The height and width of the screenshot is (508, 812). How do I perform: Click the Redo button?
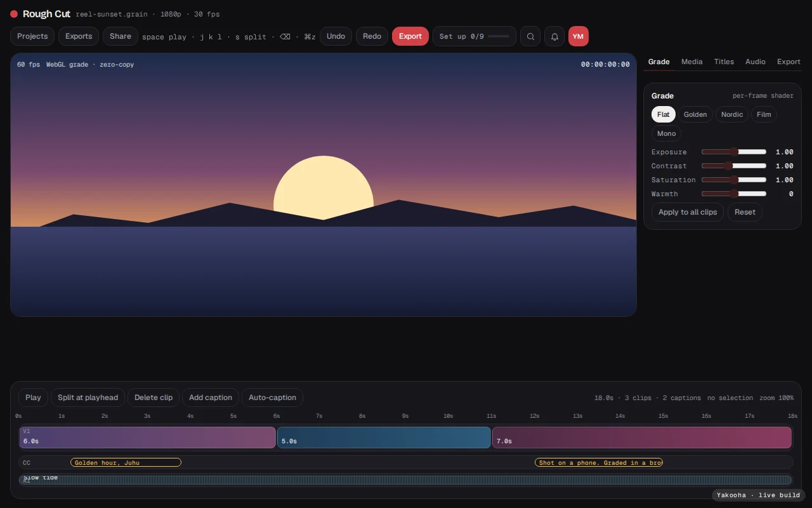(x=372, y=36)
